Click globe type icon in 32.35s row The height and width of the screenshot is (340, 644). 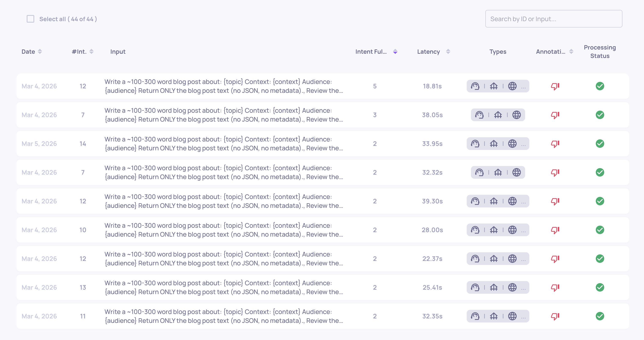[x=512, y=316]
